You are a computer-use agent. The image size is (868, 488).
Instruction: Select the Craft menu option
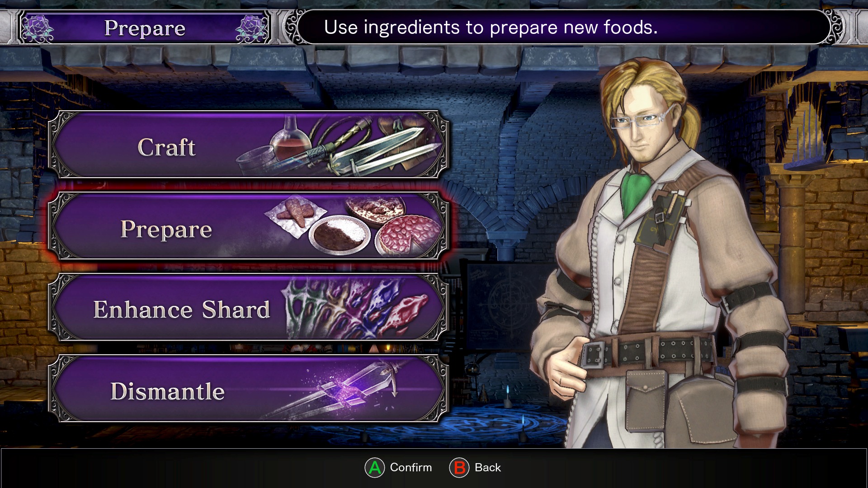(248, 145)
